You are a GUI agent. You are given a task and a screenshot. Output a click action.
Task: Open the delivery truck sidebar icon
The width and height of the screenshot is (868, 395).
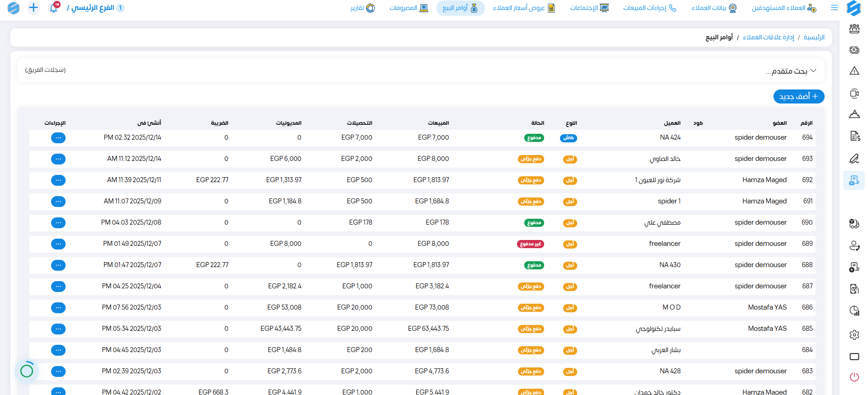(854, 224)
